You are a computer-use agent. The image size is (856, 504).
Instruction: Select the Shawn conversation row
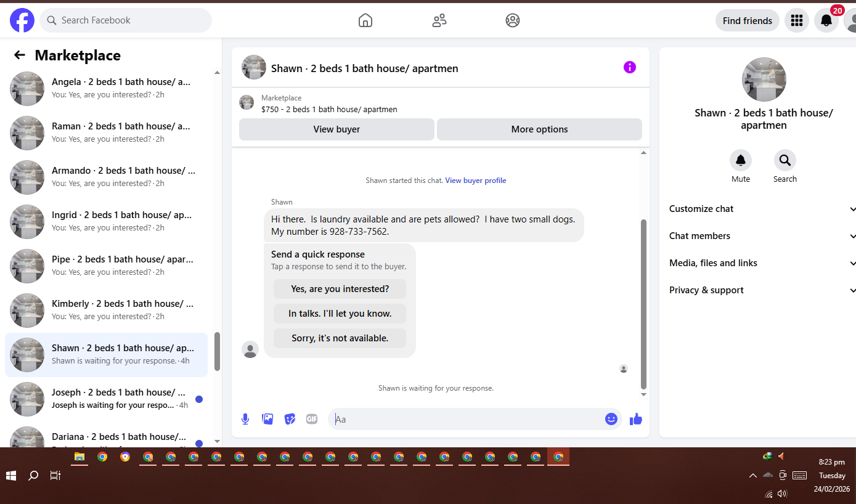[x=106, y=355]
